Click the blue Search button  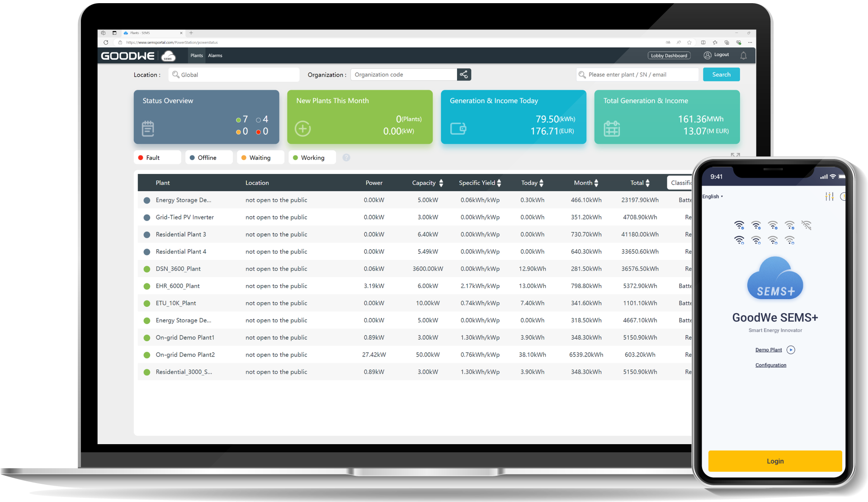pyautogui.click(x=721, y=75)
